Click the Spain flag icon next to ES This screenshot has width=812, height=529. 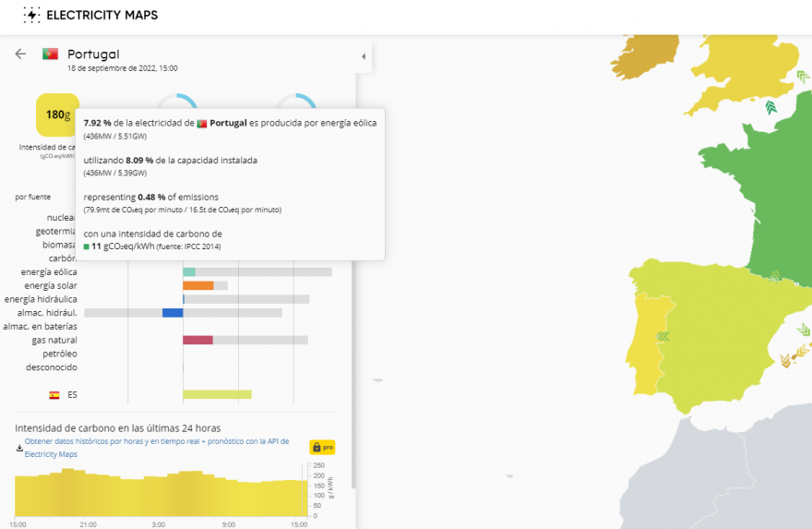(54, 395)
